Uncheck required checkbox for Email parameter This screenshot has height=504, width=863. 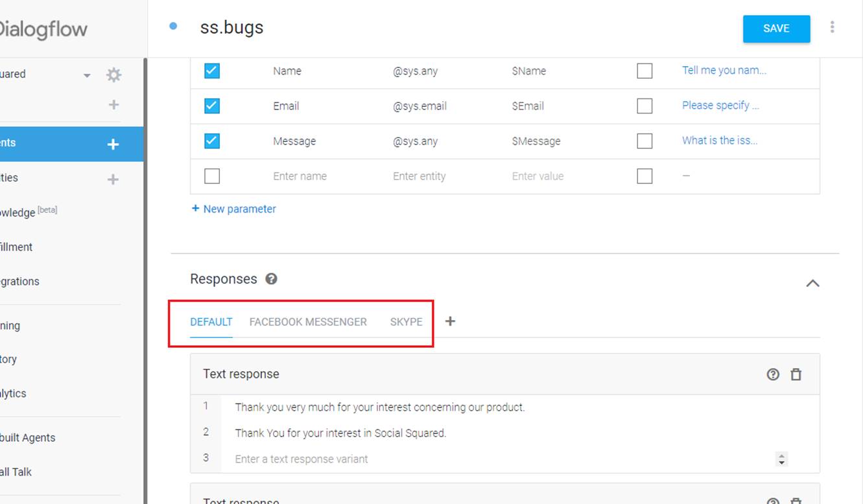(212, 106)
